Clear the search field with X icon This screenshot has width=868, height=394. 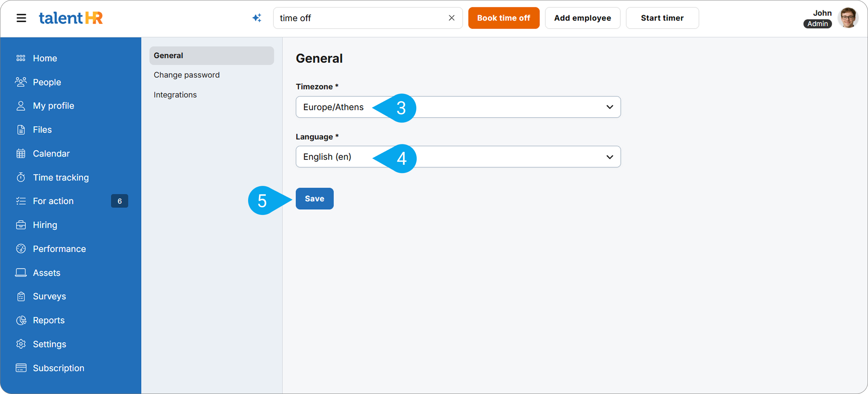pos(451,18)
